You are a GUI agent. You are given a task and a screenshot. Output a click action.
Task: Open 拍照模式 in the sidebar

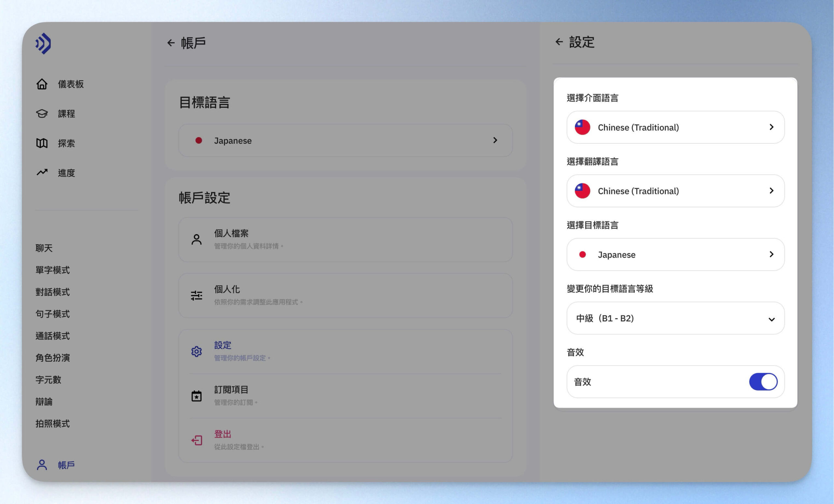pos(53,424)
